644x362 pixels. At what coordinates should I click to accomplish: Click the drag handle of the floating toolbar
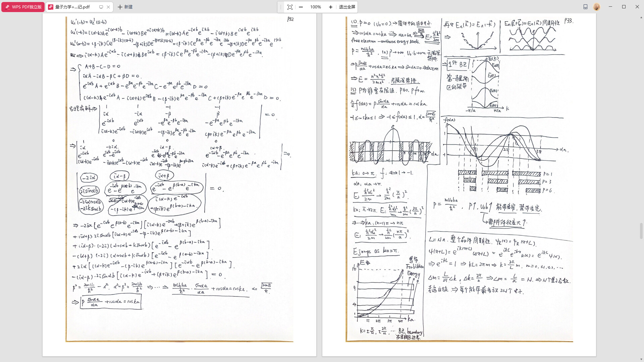[x=281, y=7]
